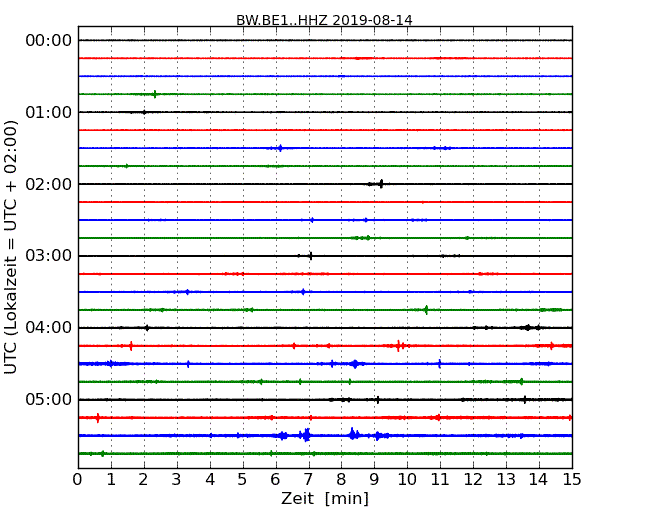Click x-axis tick label 6

pos(275,480)
